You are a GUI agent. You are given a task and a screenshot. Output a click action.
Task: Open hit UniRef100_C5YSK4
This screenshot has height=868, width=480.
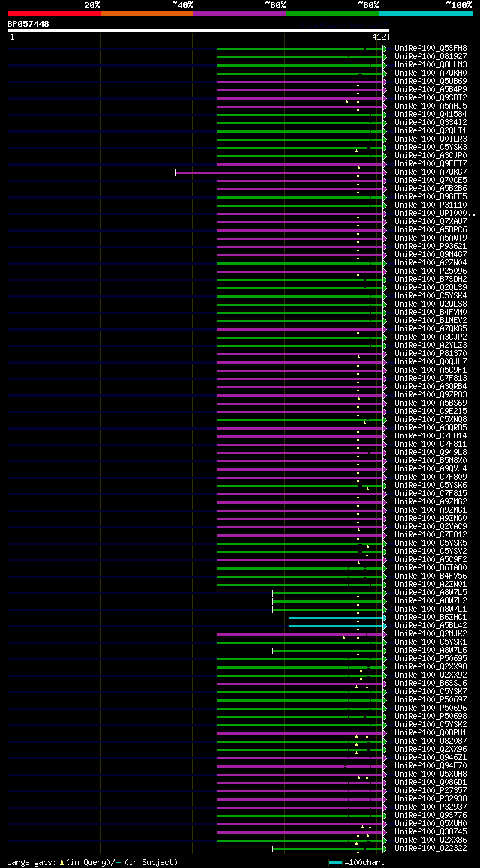[430, 296]
